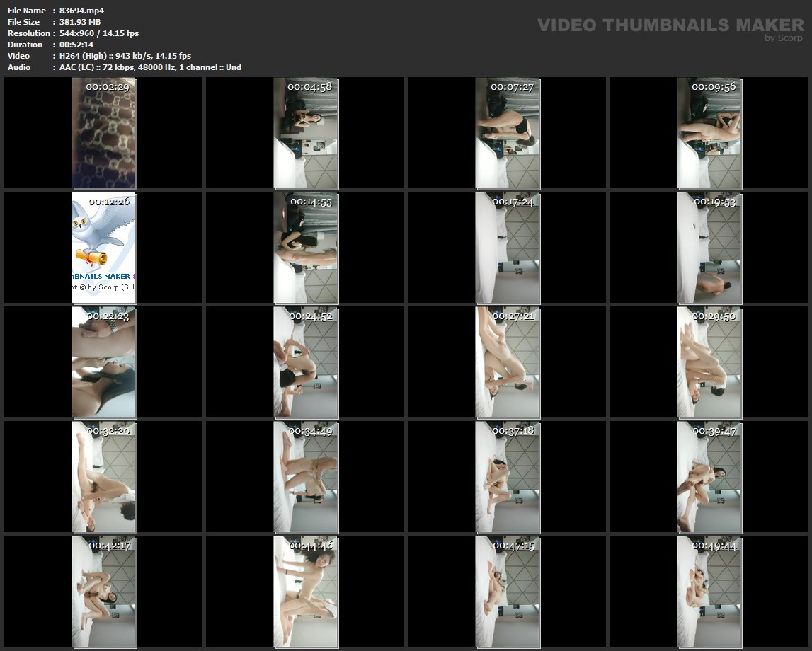Click the thumbnail marked 00:47:15

508,592
